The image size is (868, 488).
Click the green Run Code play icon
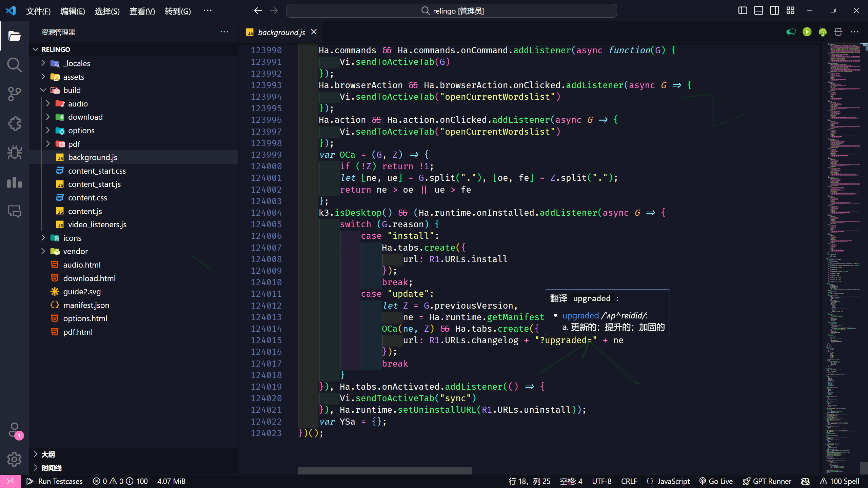pyautogui.click(x=807, y=32)
